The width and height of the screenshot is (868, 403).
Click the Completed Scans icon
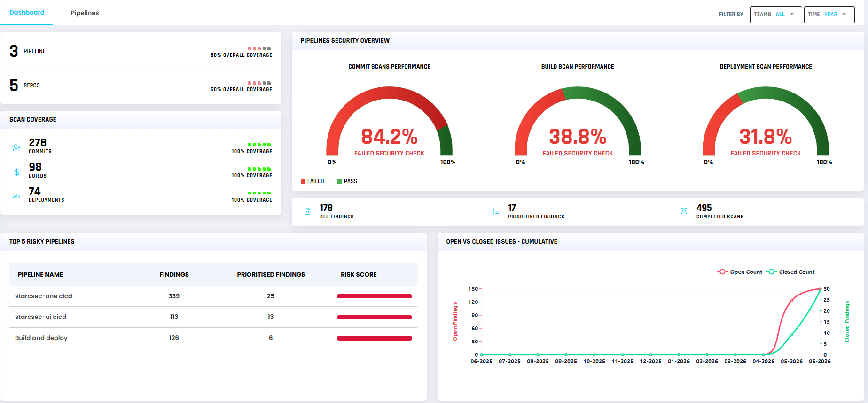[684, 211]
